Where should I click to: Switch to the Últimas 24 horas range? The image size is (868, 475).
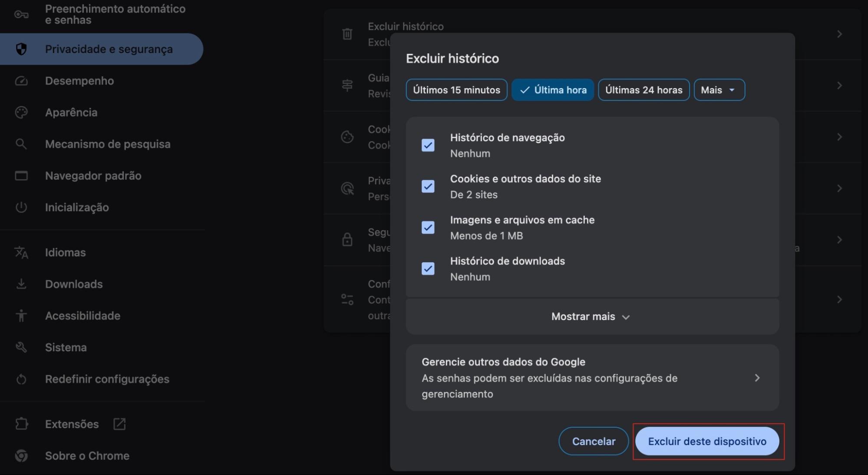coord(644,90)
